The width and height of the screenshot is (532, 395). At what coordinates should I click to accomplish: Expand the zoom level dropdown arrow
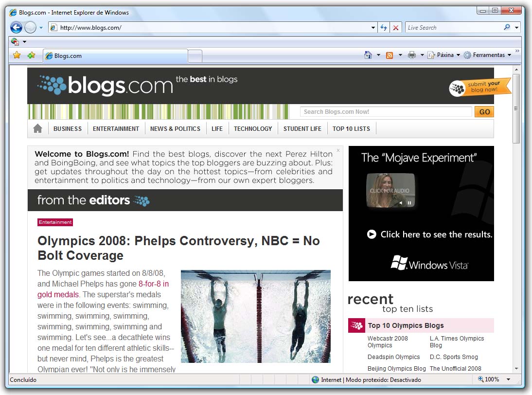tap(508, 379)
